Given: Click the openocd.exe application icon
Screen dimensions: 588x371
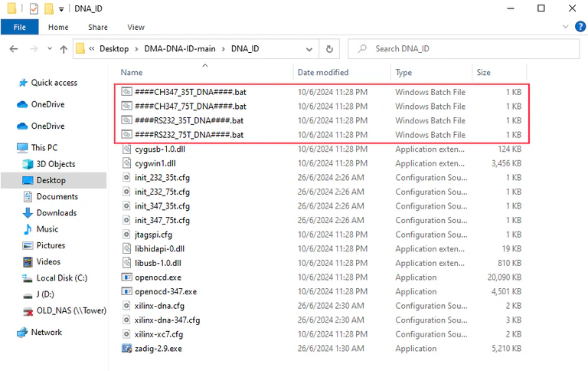Looking at the screenshot, I should coord(127,277).
